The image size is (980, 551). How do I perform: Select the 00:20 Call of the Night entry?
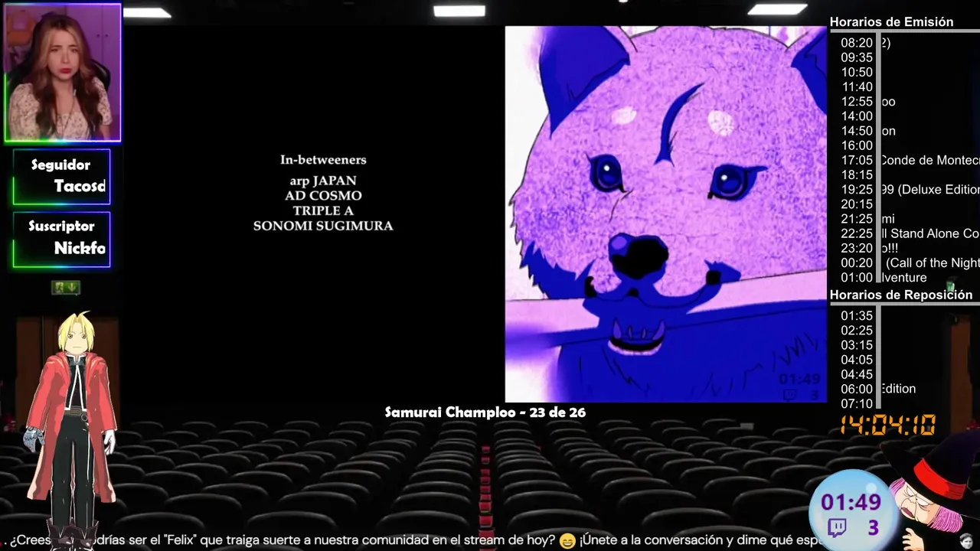tap(910, 262)
